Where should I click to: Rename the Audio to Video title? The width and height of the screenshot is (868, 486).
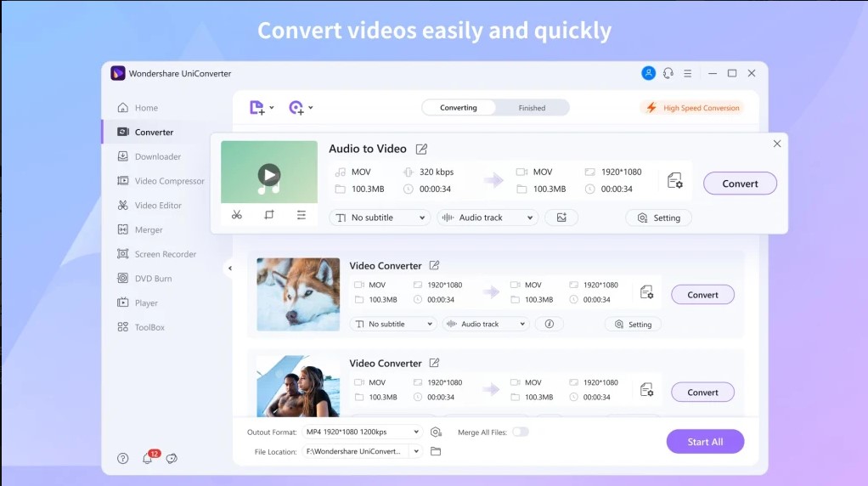pyautogui.click(x=421, y=149)
